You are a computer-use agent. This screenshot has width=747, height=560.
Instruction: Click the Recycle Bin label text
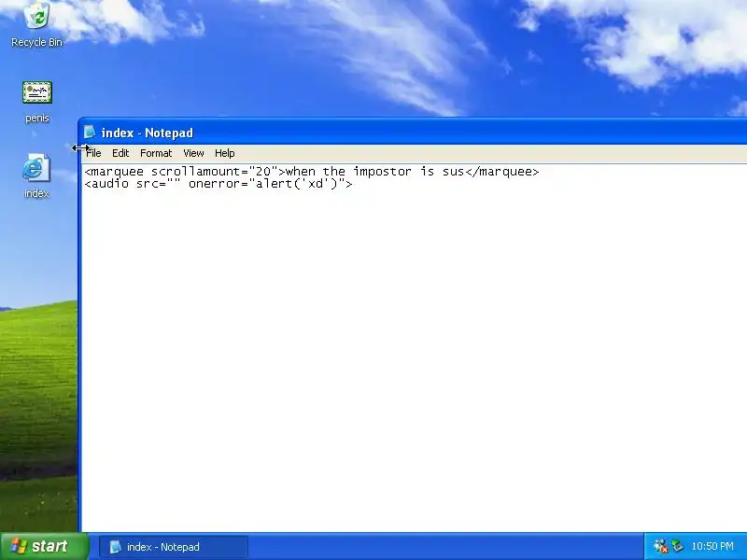coord(36,42)
